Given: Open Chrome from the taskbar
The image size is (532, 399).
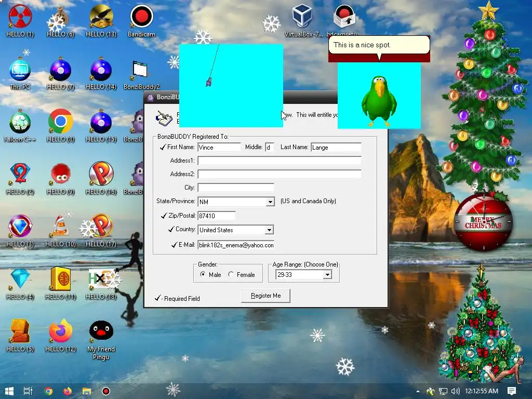Looking at the screenshot, I should [x=48, y=391].
